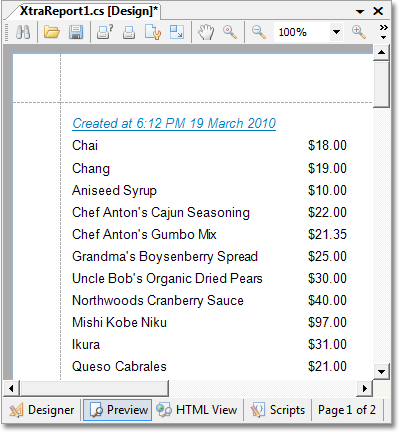Click the $97.00 price value
The height and width of the screenshot is (432, 399).
(x=327, y=322)
